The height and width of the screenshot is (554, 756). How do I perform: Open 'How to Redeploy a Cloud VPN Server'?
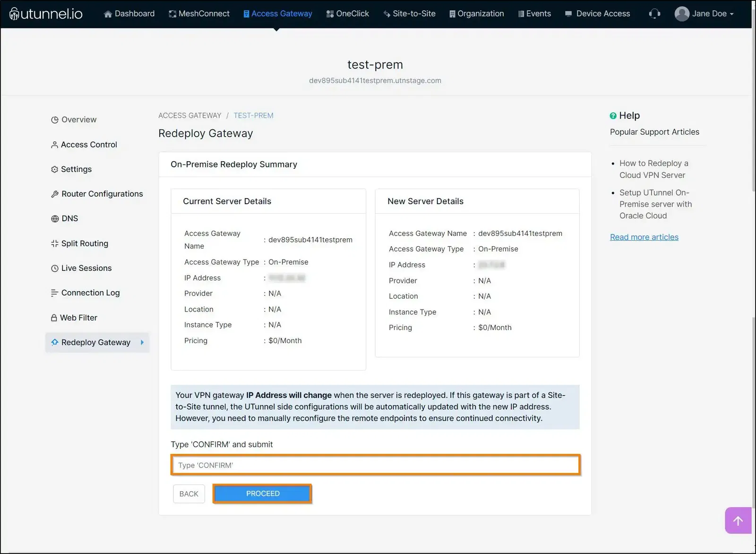654,169
